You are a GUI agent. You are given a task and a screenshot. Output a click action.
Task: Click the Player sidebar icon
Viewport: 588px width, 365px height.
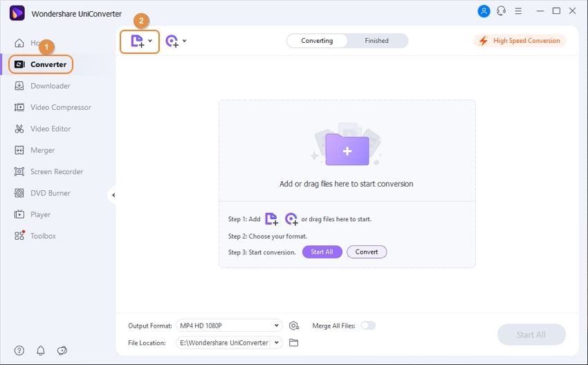(19, 214)
